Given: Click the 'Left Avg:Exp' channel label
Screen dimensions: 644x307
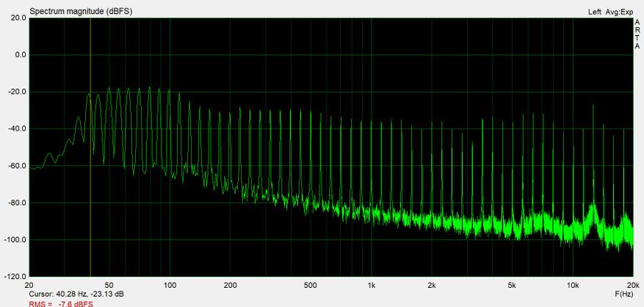Looking at the screenshot, I should click(x=611, y=12).
